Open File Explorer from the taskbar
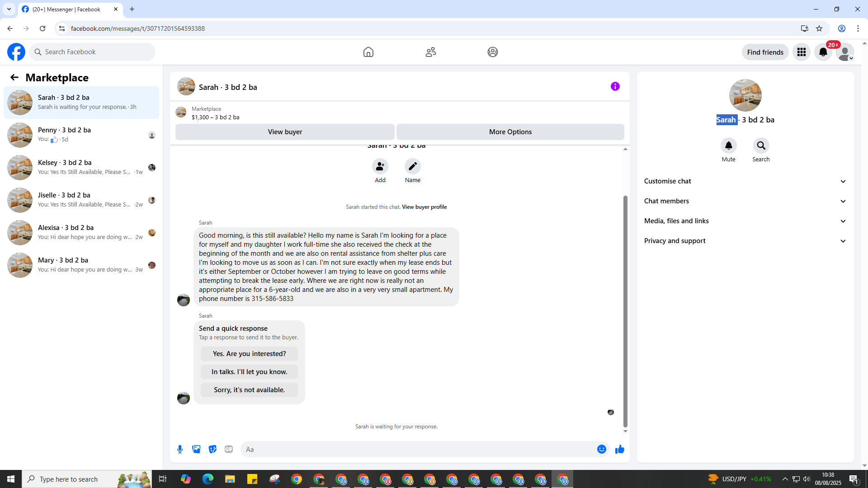This screenshot has width=868, height=488. [x=230, y=479]
